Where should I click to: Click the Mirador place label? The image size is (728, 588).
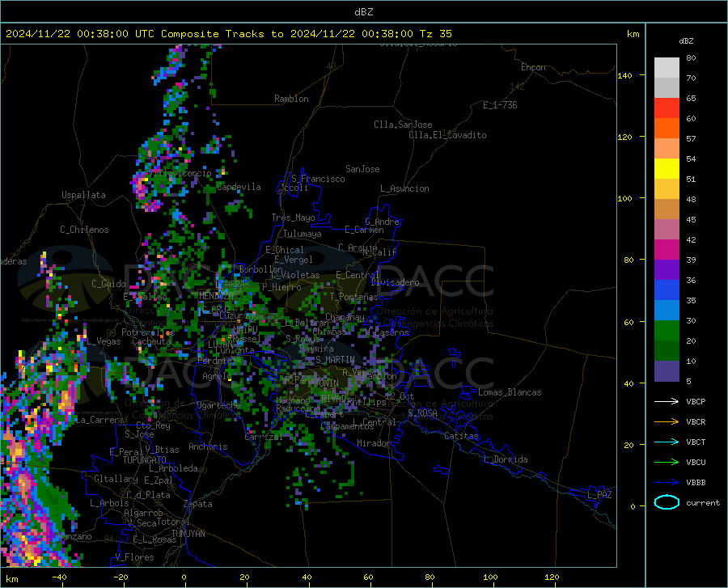tap(374, 443)
